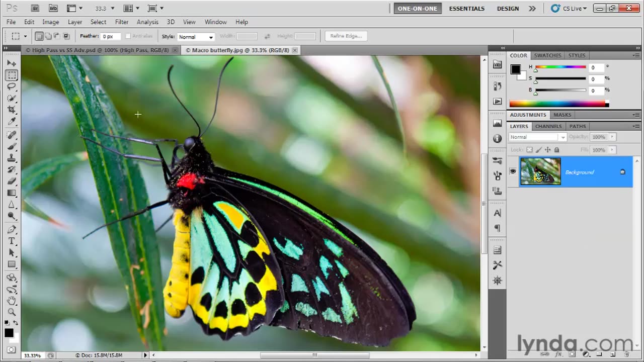Open the Image menu
Image resolution: width=644 pixels, height=362 pixels.
coord(50,22)
